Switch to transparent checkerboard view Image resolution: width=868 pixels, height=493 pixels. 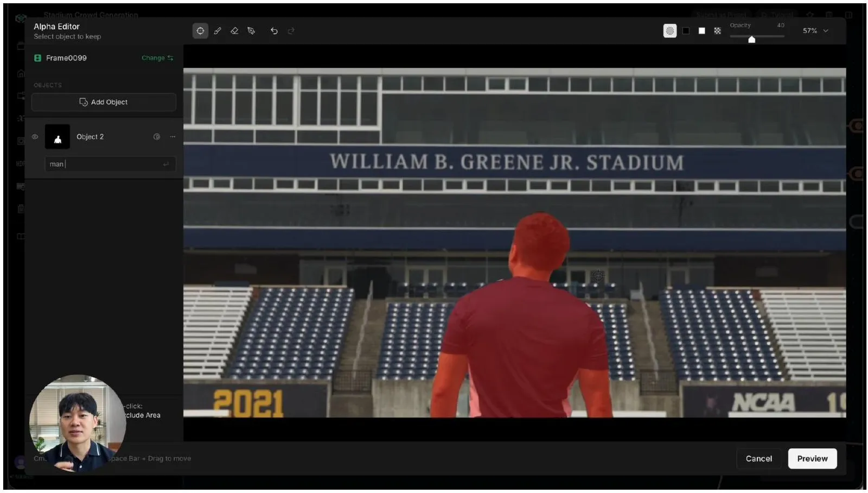pos(718,31)
